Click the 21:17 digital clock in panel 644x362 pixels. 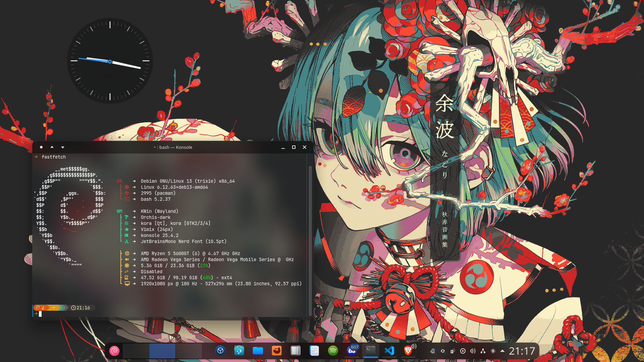[522, 351]
